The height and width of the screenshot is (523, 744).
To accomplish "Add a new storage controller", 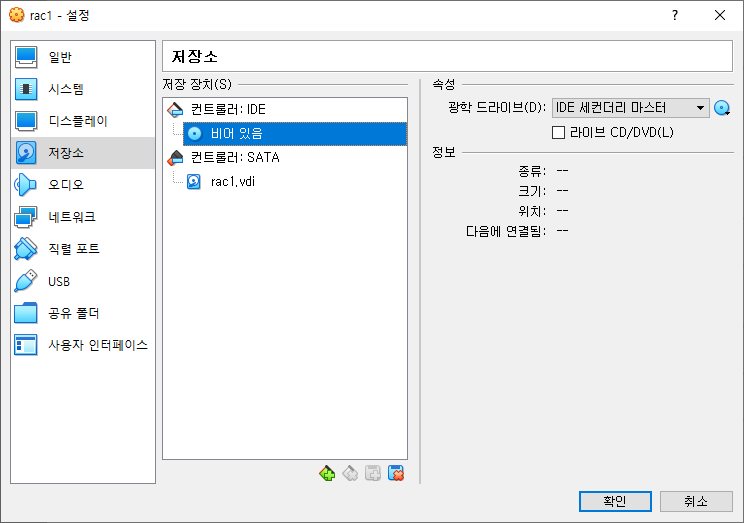I will point(327,473).
